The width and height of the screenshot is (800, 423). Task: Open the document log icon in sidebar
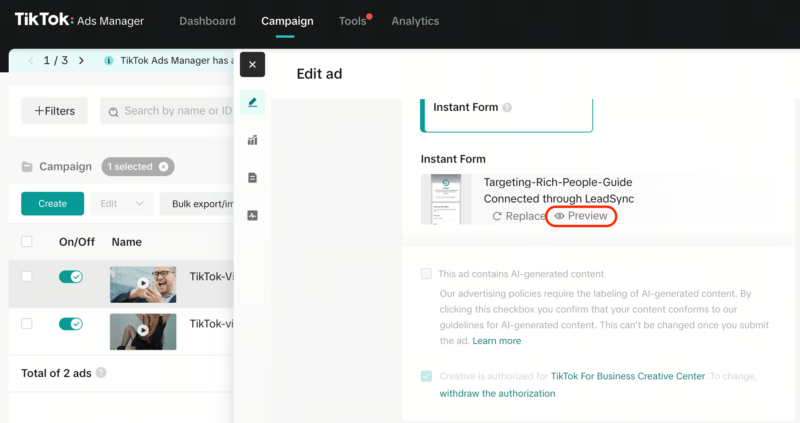[252, 178]
